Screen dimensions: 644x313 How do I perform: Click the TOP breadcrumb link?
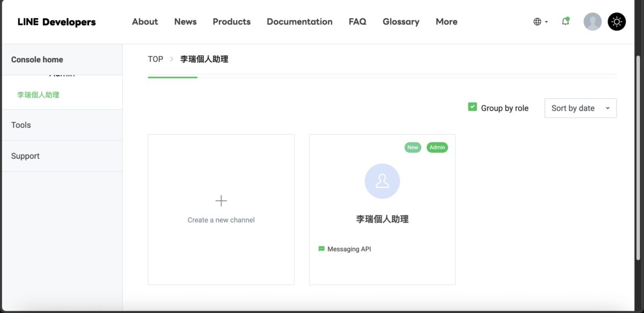click(156, 59)
